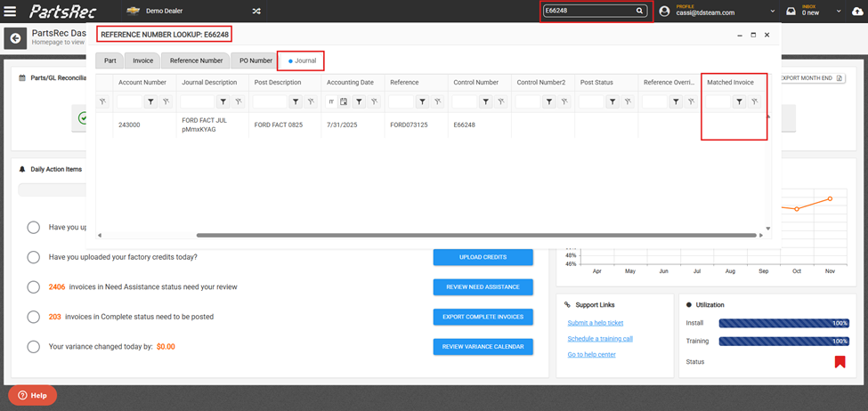Click the profile avatar icon
The height and width of the screenshot is (411, 868).
click(665, 11)
